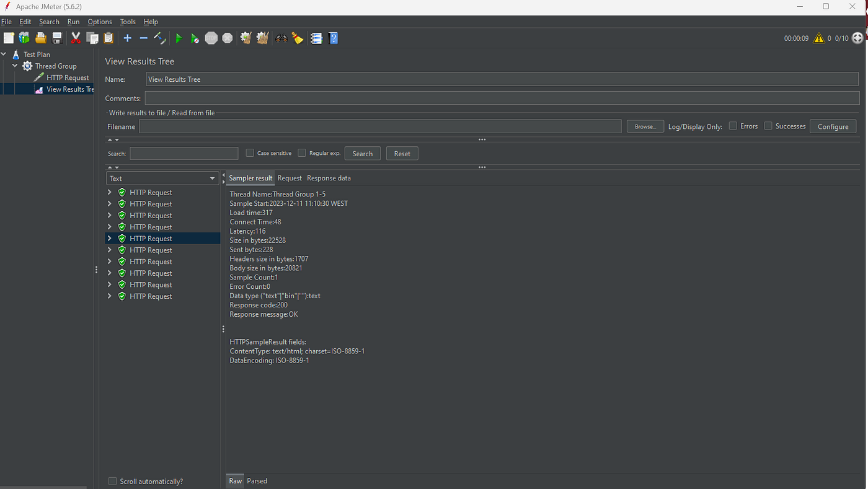
Task: Click into the Filename input field
Action: 380,126
